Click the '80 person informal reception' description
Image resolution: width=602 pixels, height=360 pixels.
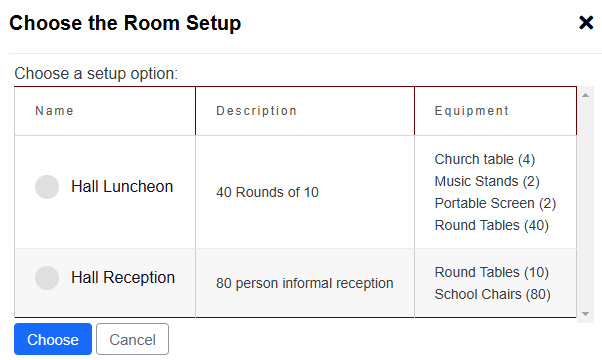[304, 283]
